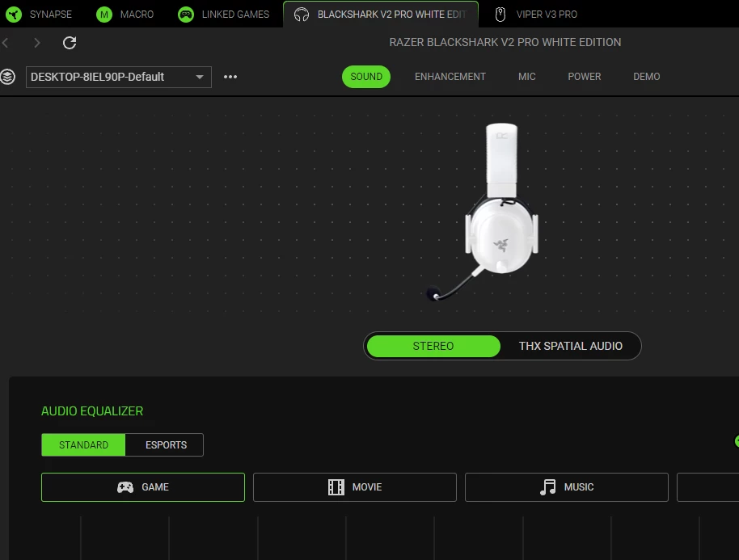The width and height of the screenshot is (739, 560).
Task: Click the Razer Synapse logo icon
Action: pos(14,14)
